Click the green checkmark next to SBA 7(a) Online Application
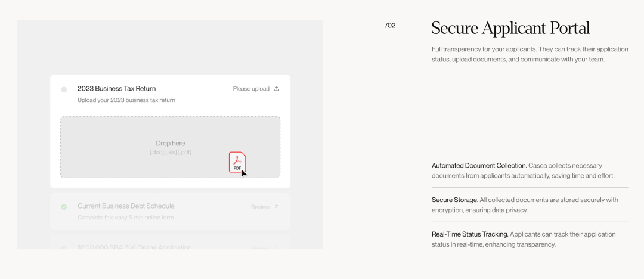The height and width of the screenshot is (279, 644). 64,248
